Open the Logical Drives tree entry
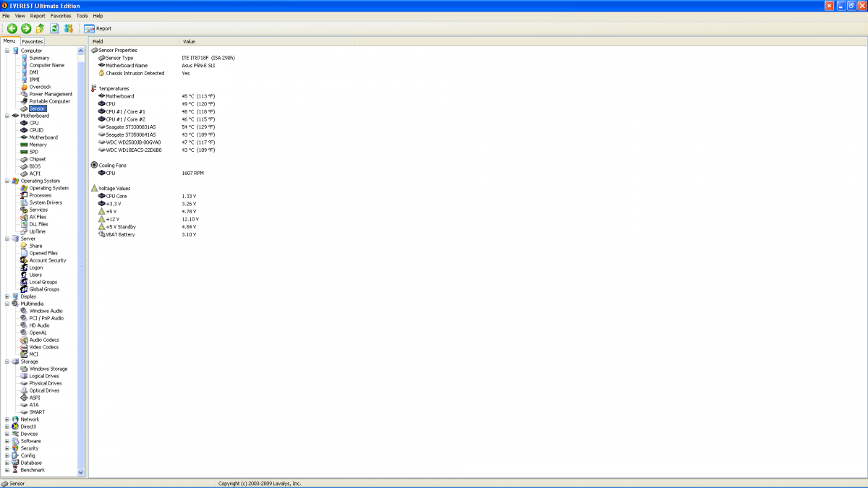The width and height of the screenshot is (868, 488). 44,376
